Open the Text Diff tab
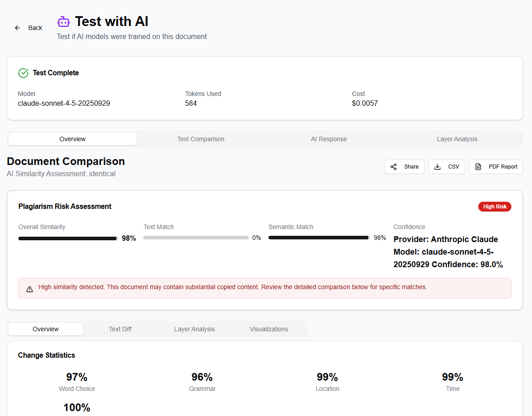The image size is (532, 416). pyautogui.click(x=120, y=329)
